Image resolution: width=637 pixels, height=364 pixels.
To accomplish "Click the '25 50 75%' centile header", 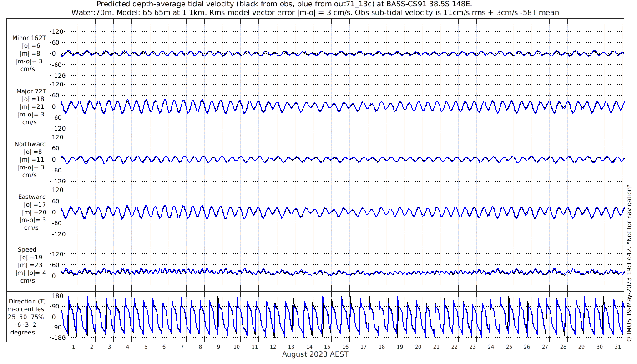I will coord(25,317).
